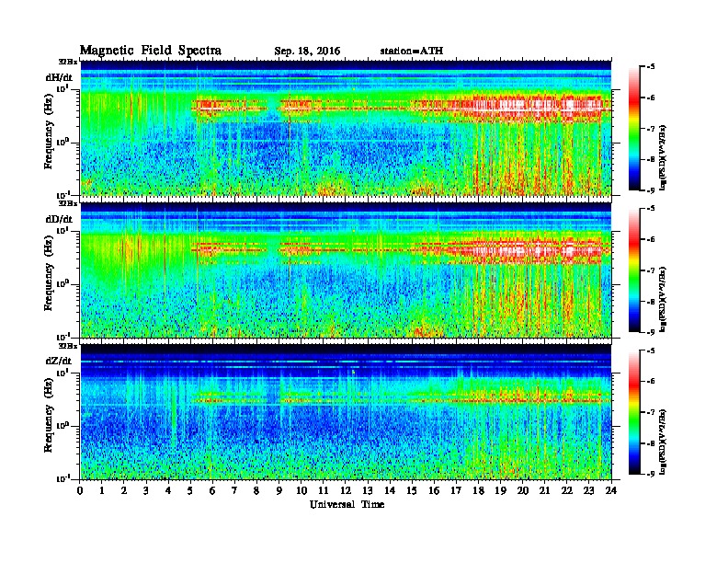The image size is (728, 563).
Task: Click hour tick label 15 on the time axis
Action: click(x=412, y=490)
